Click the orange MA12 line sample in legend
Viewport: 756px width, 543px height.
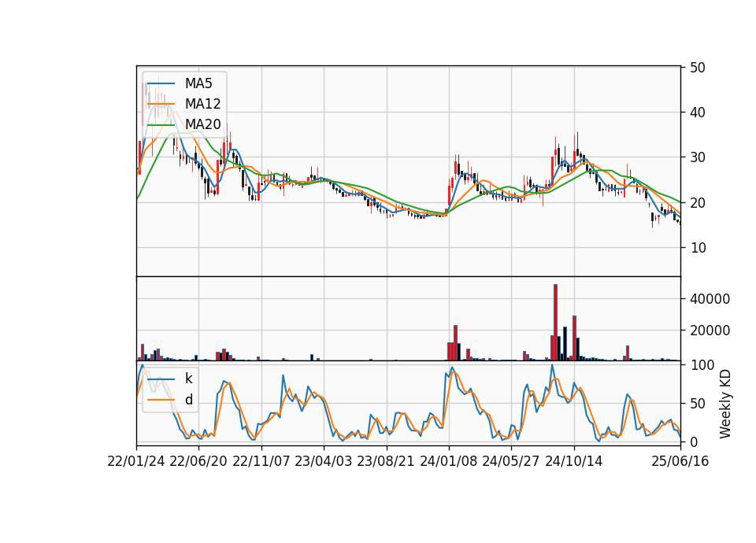point(161,104)
